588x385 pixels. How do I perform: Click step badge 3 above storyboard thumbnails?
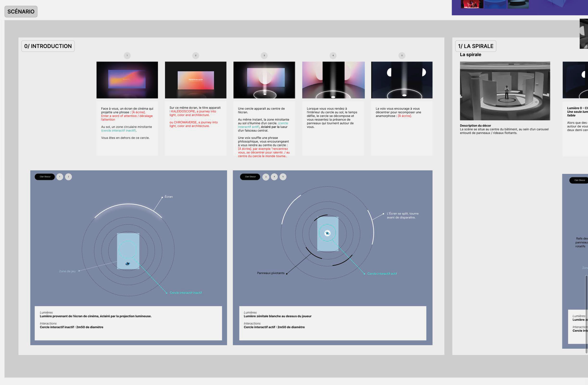(x=264, y=55)
